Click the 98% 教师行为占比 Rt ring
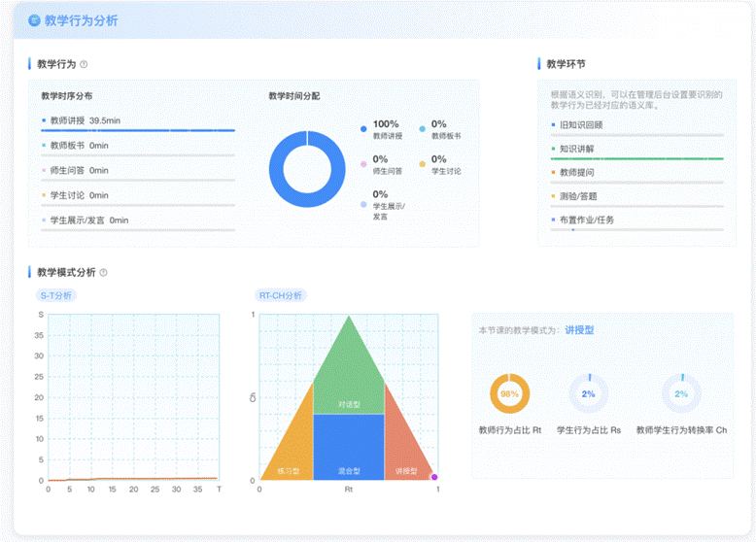This screenshot has height=542, width=756. 509,393
